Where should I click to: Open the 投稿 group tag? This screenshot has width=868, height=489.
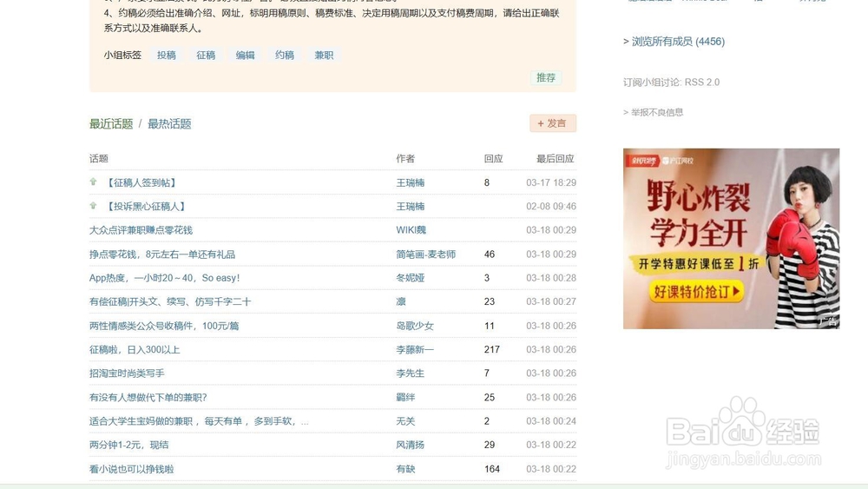(166, 55)
